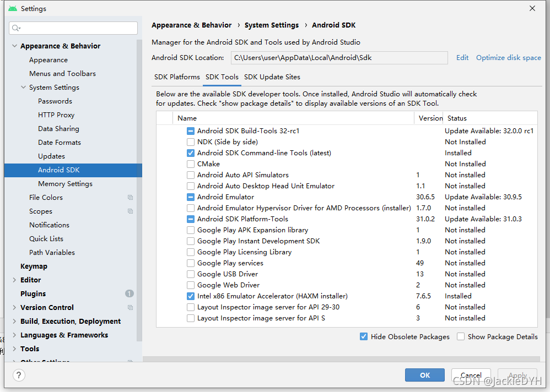Click the OK button
550x392 pixels.
425,375
